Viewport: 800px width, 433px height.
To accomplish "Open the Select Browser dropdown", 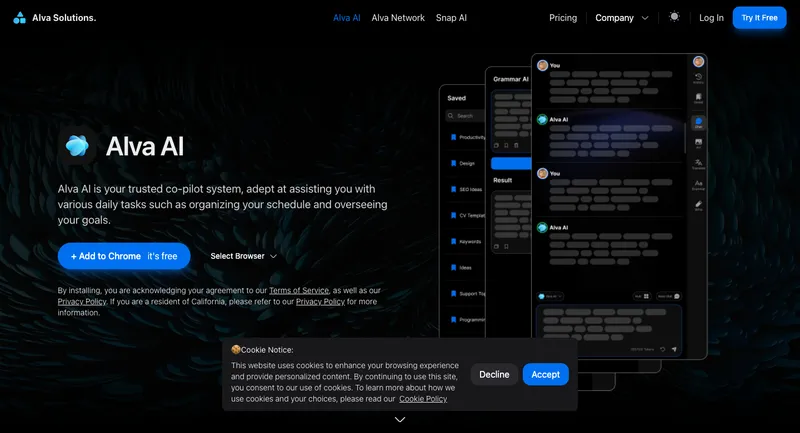I will tap(243, 256).
